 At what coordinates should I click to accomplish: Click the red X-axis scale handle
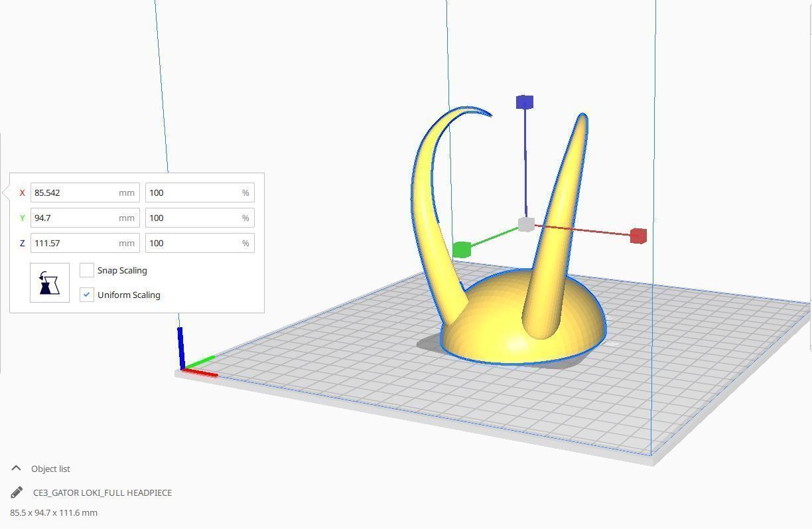tap(638, 236)
